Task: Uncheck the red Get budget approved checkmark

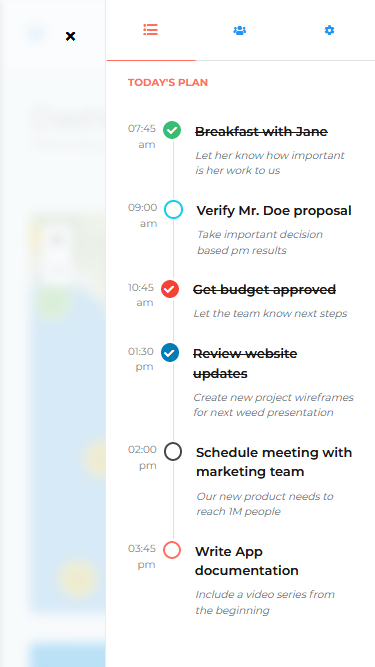Action: pos(170,289)
